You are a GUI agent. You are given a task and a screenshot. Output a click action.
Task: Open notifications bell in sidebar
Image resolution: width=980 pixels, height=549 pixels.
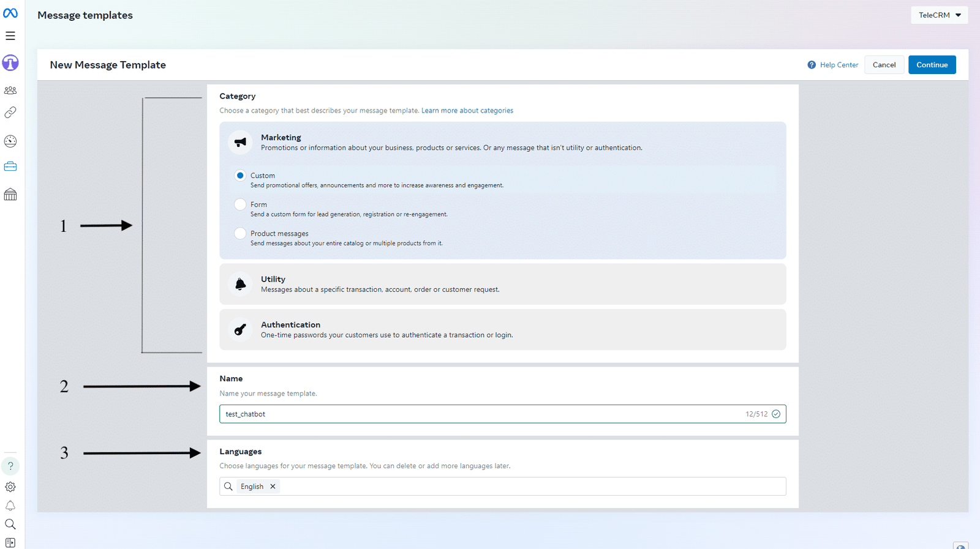[10, 506]
